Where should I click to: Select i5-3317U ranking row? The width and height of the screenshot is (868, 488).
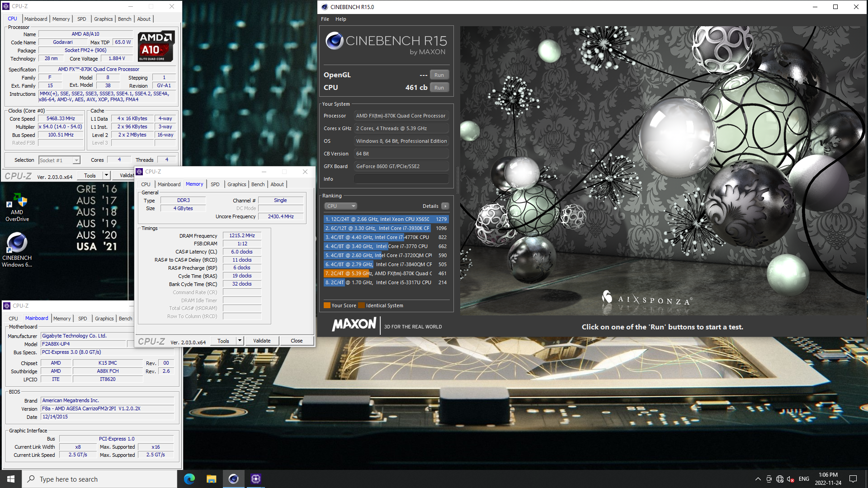click(386, 282)
